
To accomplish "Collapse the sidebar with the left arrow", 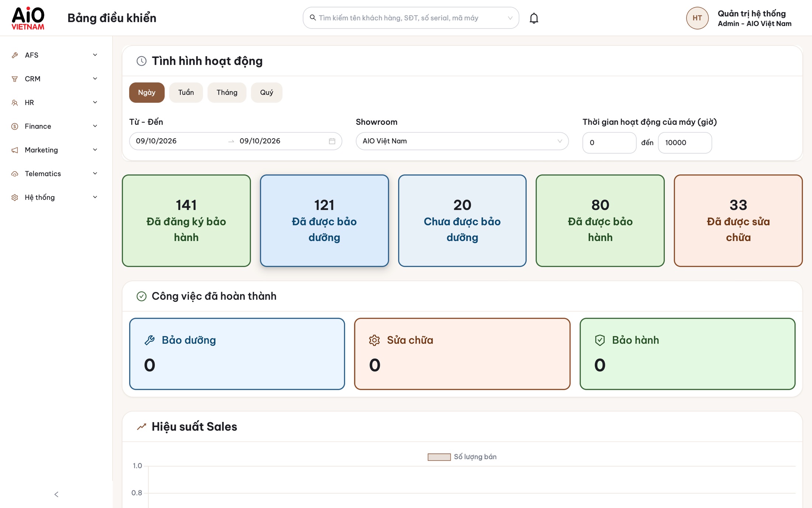I will point(56,494).
